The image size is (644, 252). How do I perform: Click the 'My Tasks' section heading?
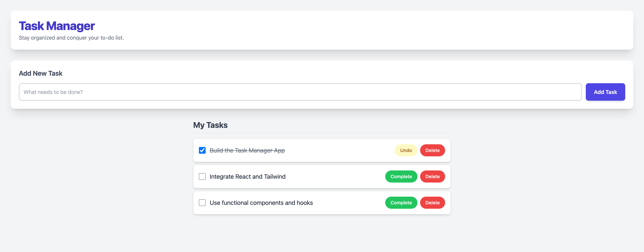(210, 125)
